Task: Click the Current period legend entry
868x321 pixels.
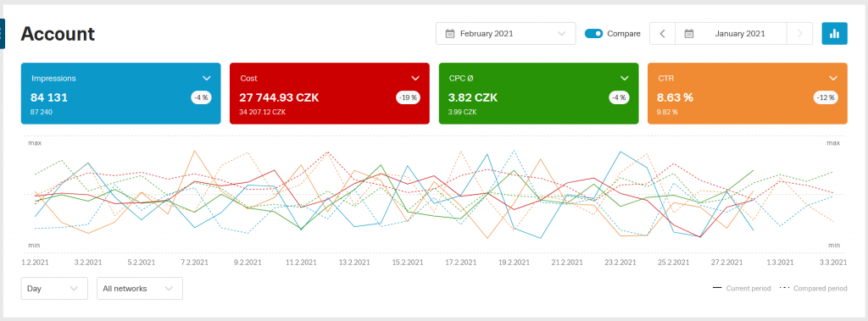Action: click(x=742, y=288)
